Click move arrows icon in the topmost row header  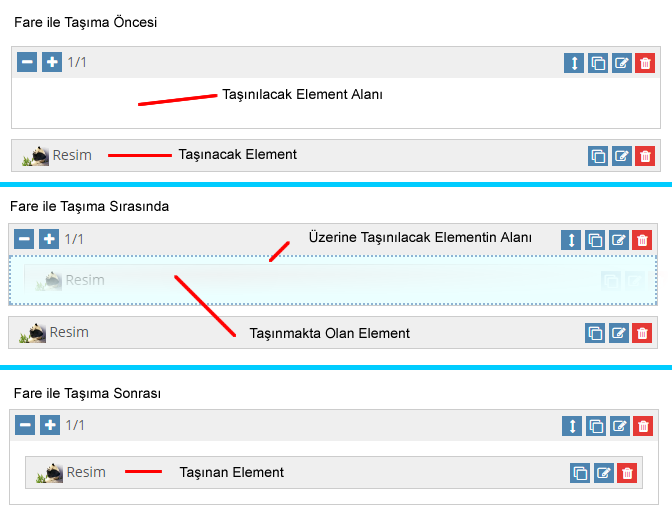pos(573,63)
